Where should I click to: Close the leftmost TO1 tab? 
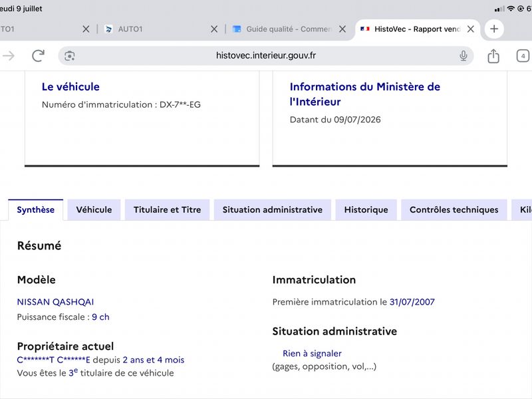tap(86, 29)
